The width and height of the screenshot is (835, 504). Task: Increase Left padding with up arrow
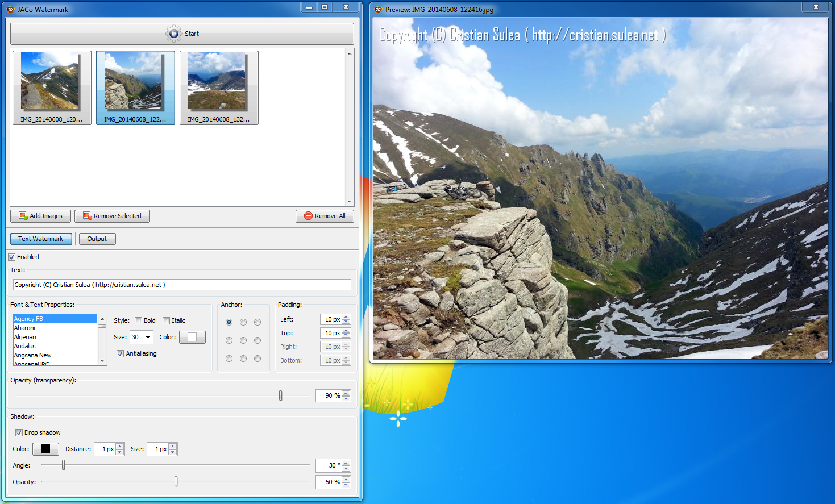(x=346, y=317)
